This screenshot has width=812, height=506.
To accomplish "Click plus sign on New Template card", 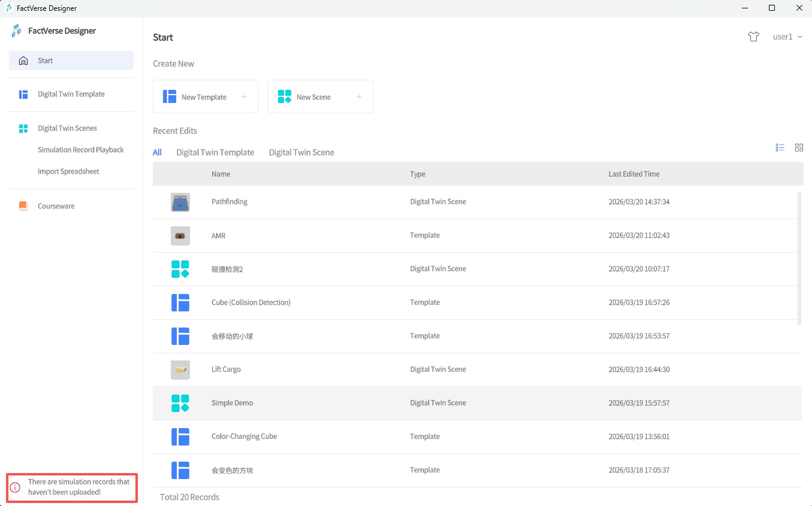I will [244, 97].
